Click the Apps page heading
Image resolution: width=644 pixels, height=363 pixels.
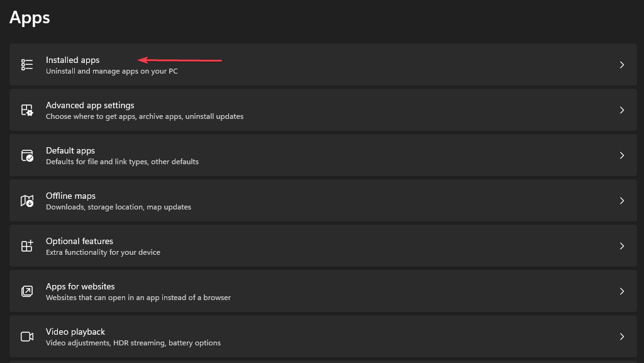[29, 18]
